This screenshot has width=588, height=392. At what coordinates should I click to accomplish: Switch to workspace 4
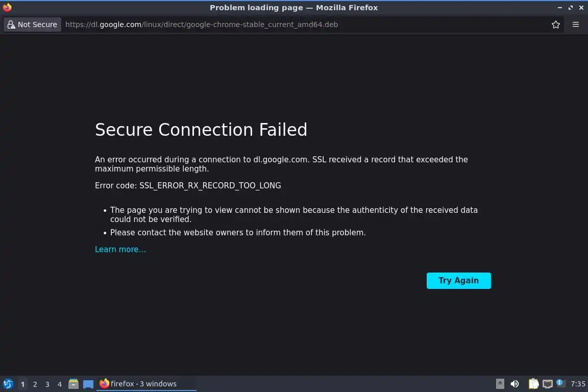[60, 384]
